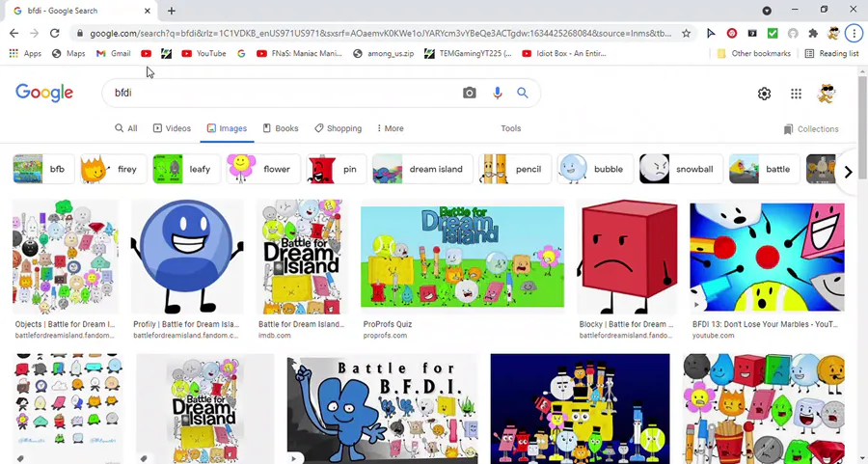Filter images by the pencil chip

(x=515, y=170)
